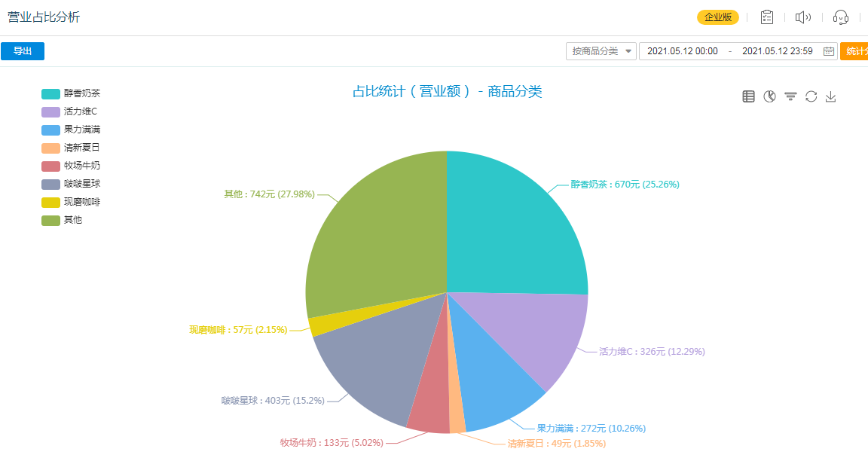Image resolution: width=868 pixels, height=461 pixels.
Task: Click the 企业版 badge
Action: [717, 17]
